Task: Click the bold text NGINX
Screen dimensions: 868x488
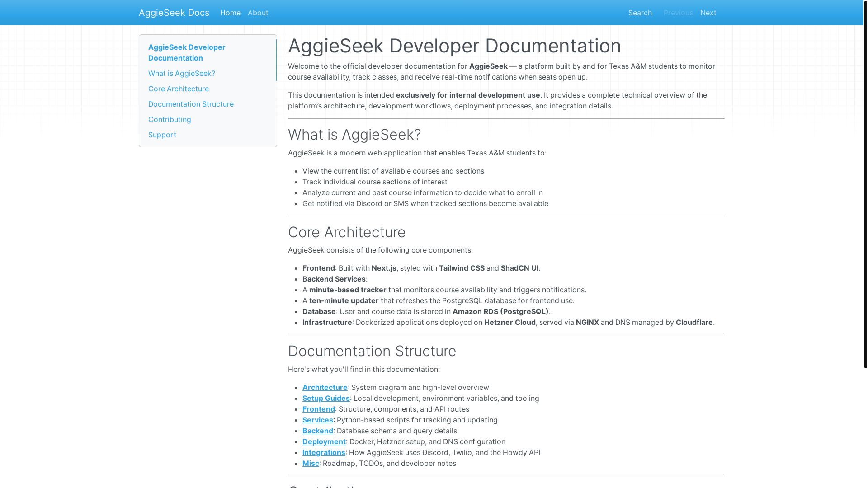Action: point(587,322)
